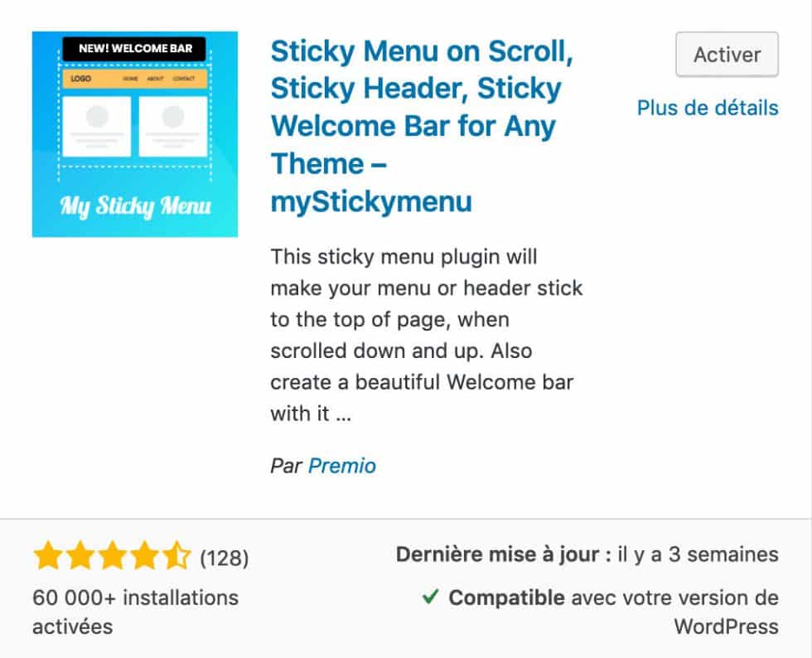The width and height of the screenshot is (812, 658).
Task: Click the NEW! WELCOME BAR banner
Action: pos(134,48)
